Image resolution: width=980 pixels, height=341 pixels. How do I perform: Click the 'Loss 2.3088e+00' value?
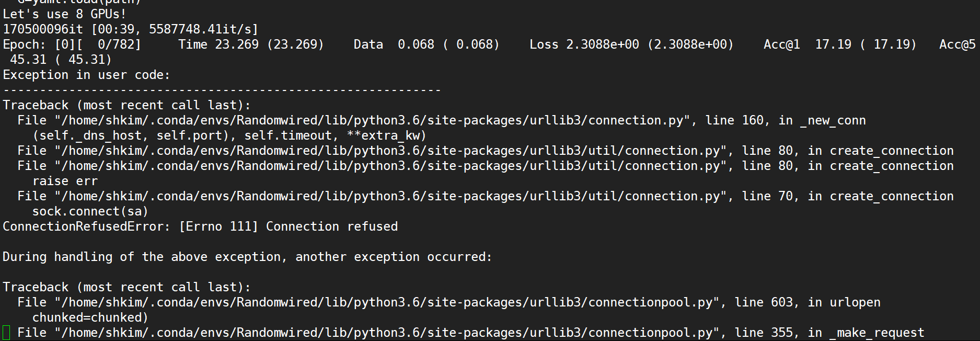click(x=584, y=44)
